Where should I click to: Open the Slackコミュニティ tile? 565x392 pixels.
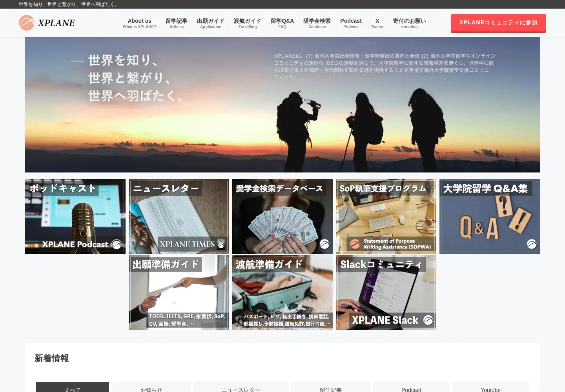[386, 292]
